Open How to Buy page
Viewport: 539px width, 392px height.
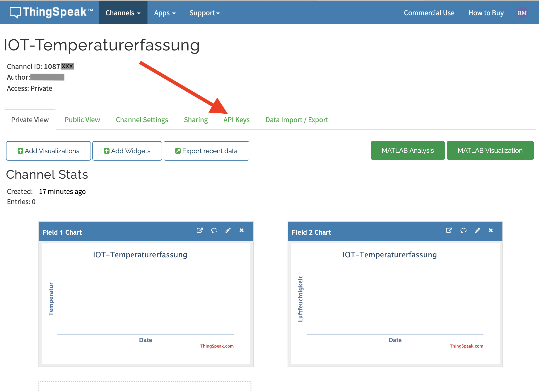point(486,13)
